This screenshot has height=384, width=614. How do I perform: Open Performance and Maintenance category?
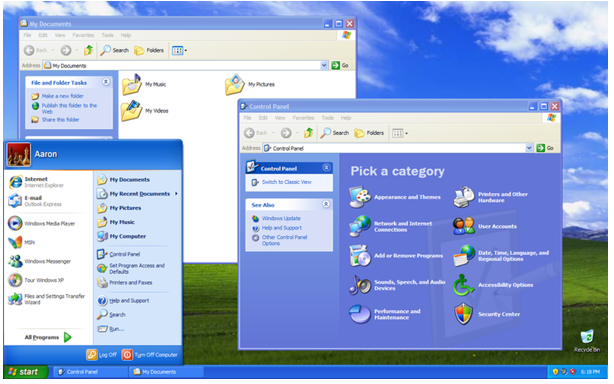coord(385,314)
